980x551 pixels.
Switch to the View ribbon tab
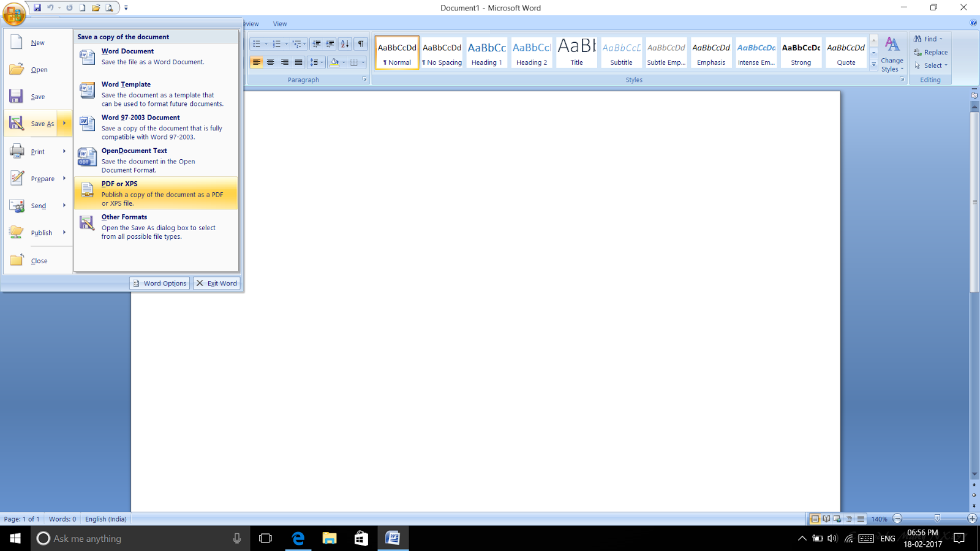280,24
